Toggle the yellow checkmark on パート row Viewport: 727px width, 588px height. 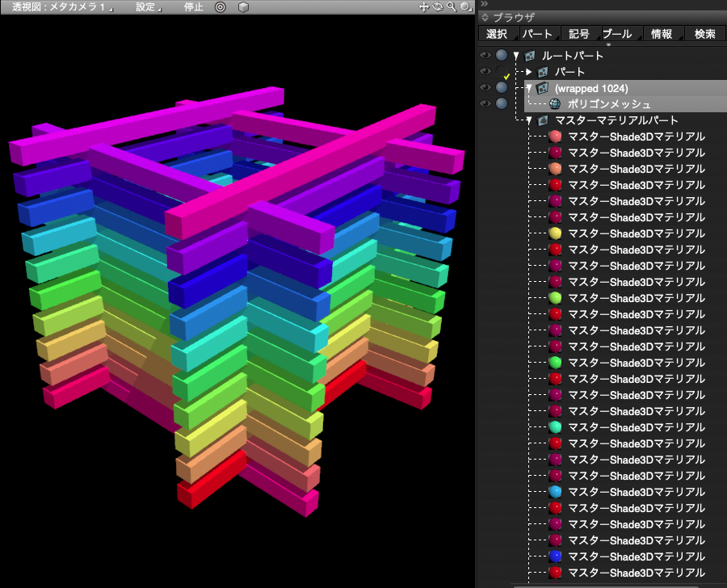506,76
